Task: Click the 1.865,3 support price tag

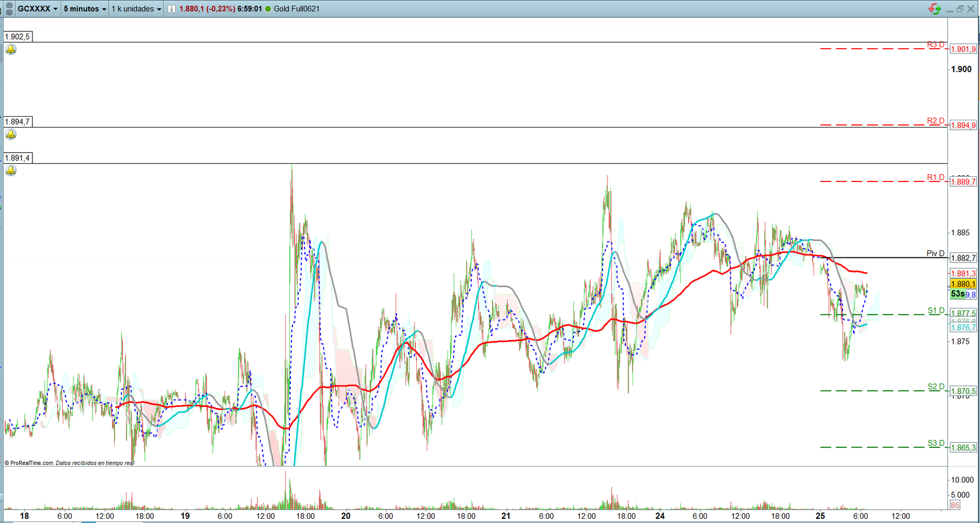Action: (963, 448)
